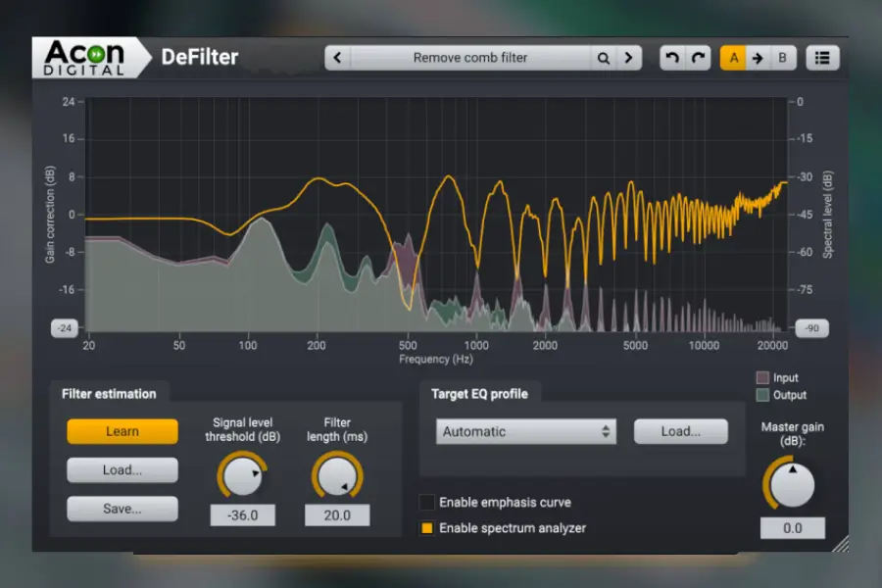Viewport: 882px width, 588px height.
Task: Click the Input legend color swatch
Action: tap(762, 377)
